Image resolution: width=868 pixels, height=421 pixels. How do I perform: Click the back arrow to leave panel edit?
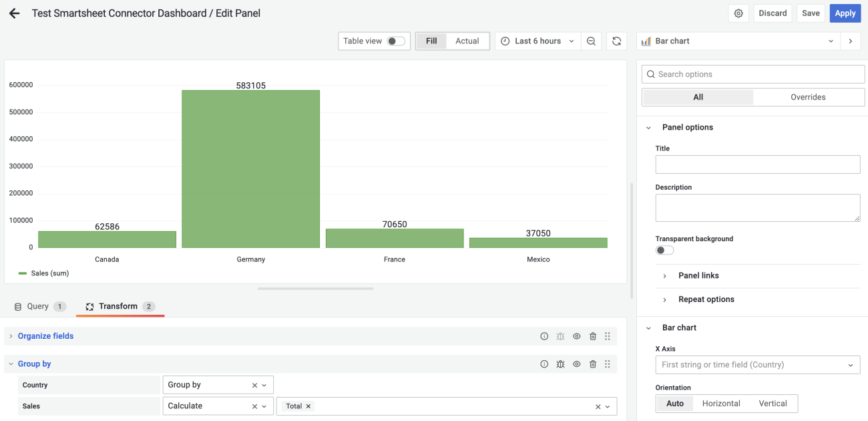pyautogui.click(x=14, y=13)
